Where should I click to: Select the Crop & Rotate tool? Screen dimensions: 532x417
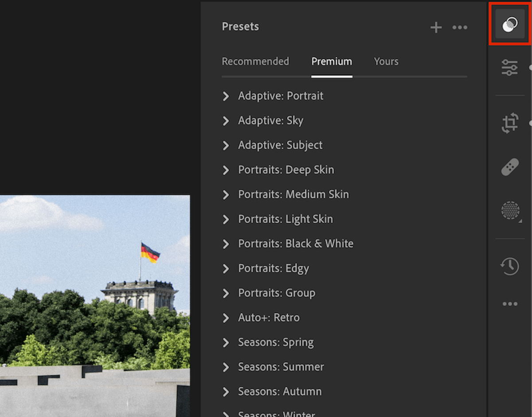509,122
